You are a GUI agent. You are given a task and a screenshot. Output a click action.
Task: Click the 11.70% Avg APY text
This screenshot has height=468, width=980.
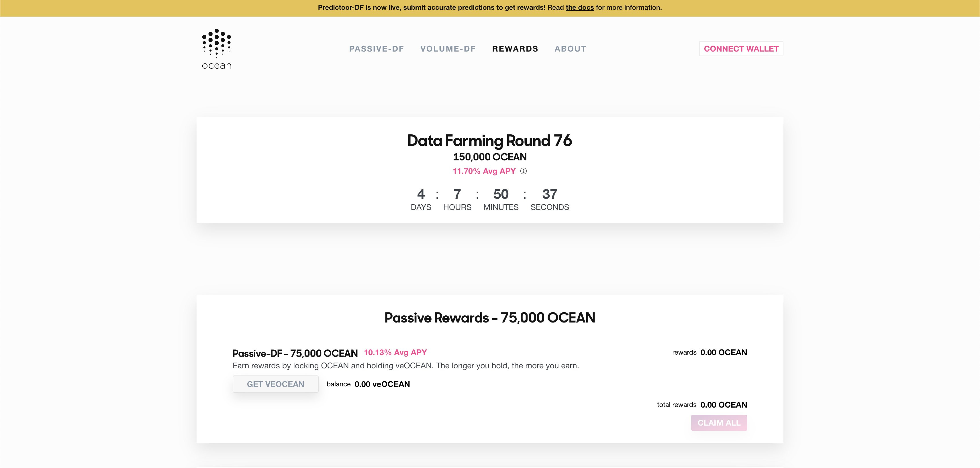484,171
